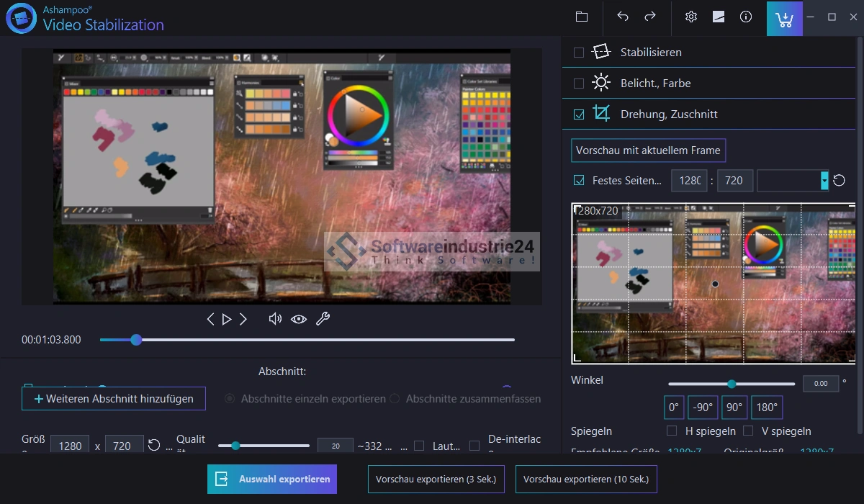Open the aspect ratio preset dropdown
This screenshot has height=504, width=864.
click(824, 181)
